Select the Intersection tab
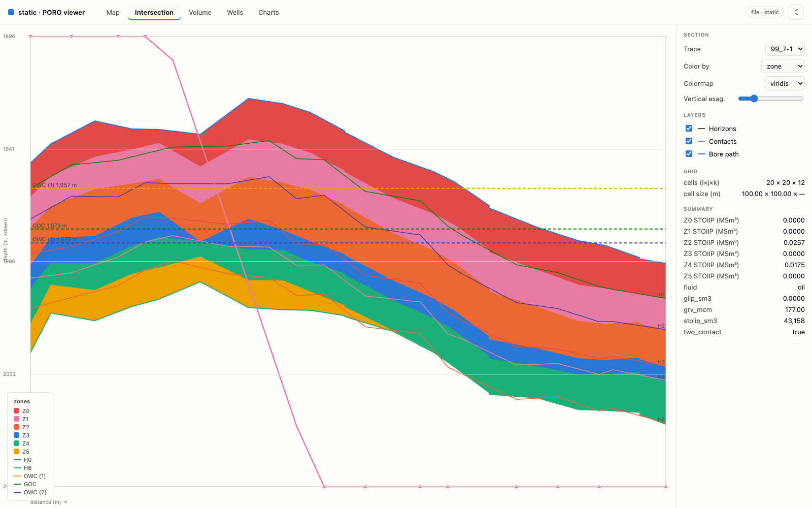812x508 pixels. click(x=154, y=12)
